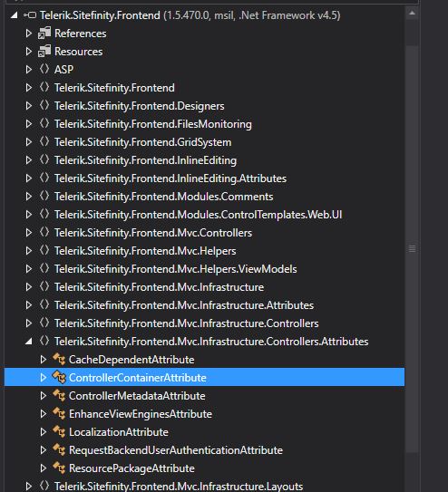The height and width of the screenshot is (492, 448).
Task: Click the Telerik.Sitefinity.Frontend.GridSystem namespace braces icon
Action: click(44, 142)
